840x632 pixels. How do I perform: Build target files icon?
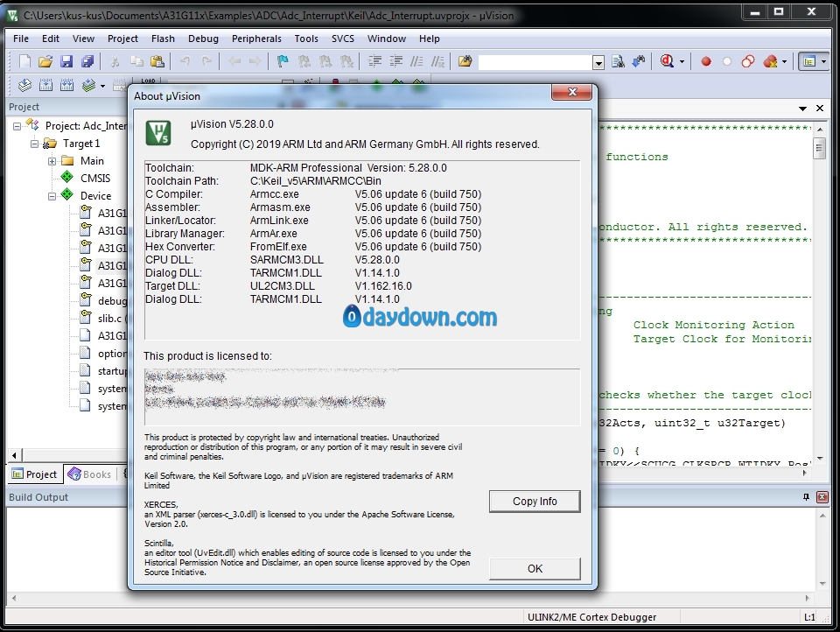(46, 85)
